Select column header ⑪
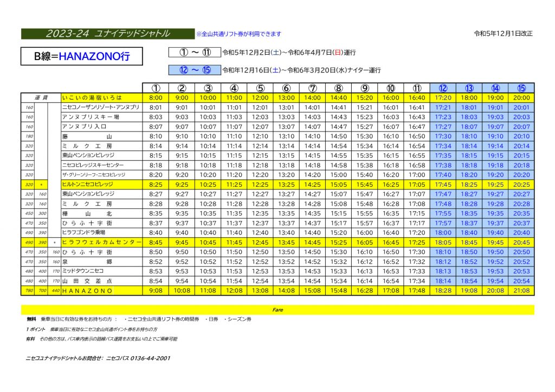Screen dimensions: 555x392 (417, 88)
